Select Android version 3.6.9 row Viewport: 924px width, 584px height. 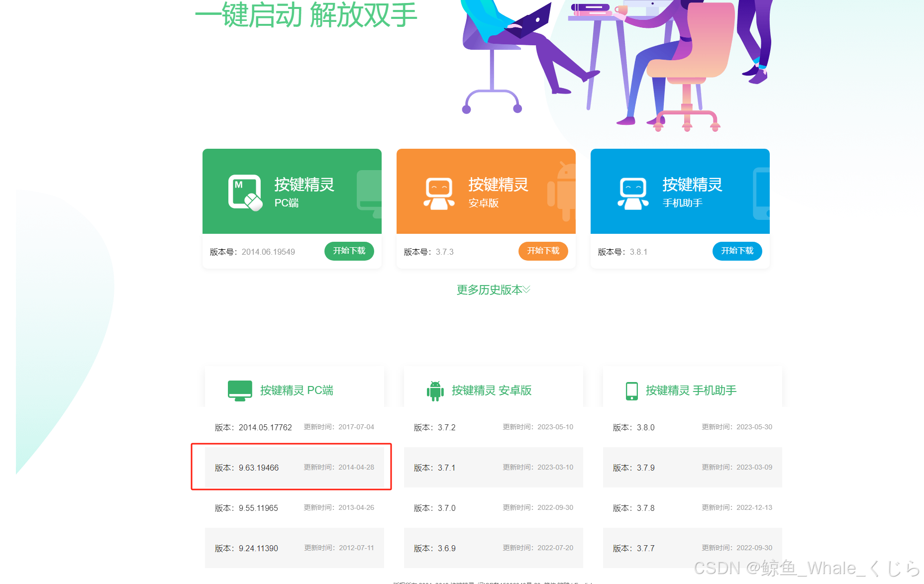coord(494,548)
